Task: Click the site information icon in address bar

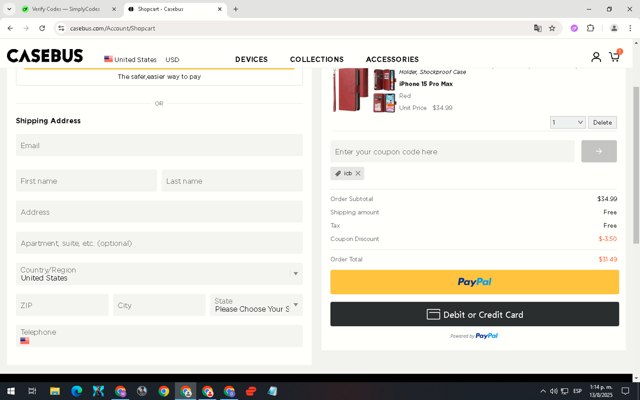Action: click(61, 28)
